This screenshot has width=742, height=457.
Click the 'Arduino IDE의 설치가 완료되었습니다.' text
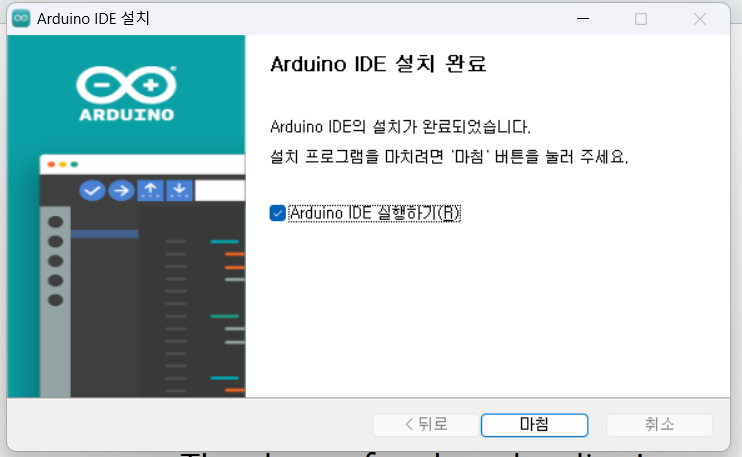400,127
